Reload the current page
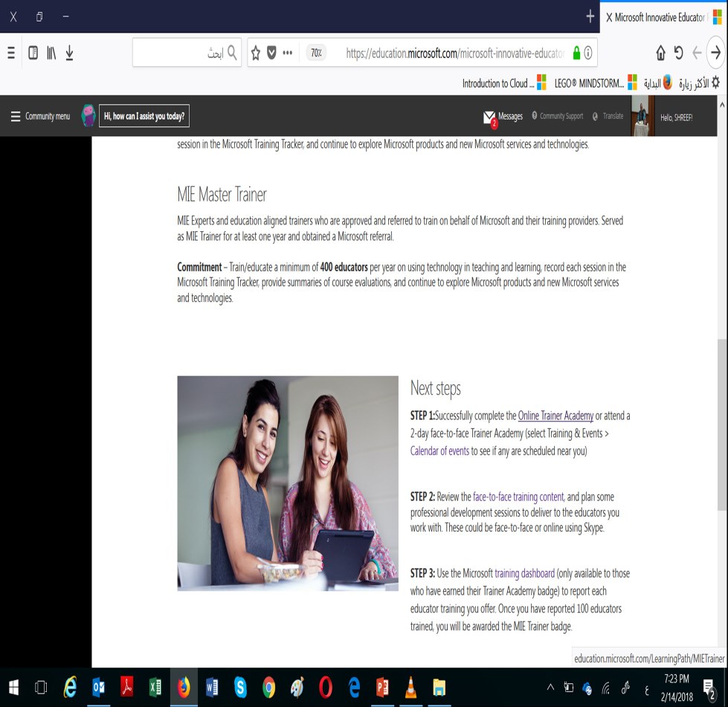 [x=678, y=53]
